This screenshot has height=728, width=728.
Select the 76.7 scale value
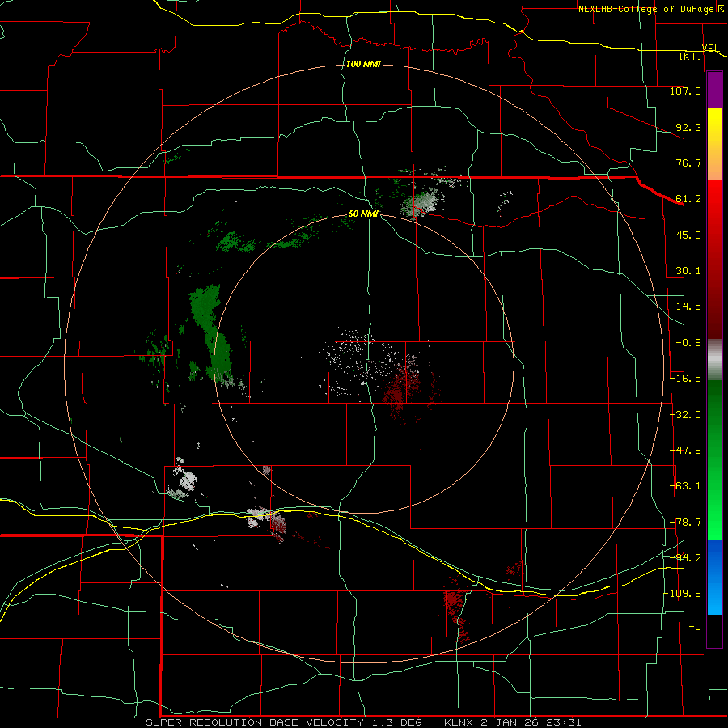688,163
